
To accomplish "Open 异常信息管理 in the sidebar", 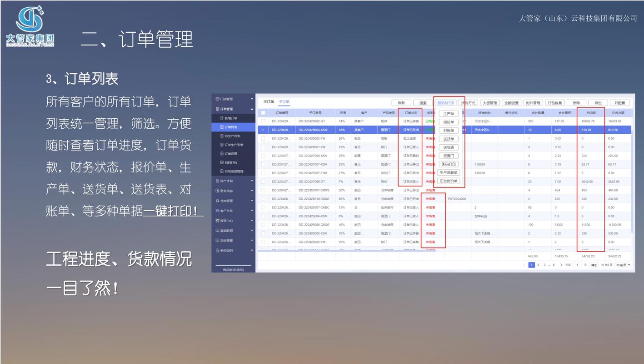I will 234,172.
